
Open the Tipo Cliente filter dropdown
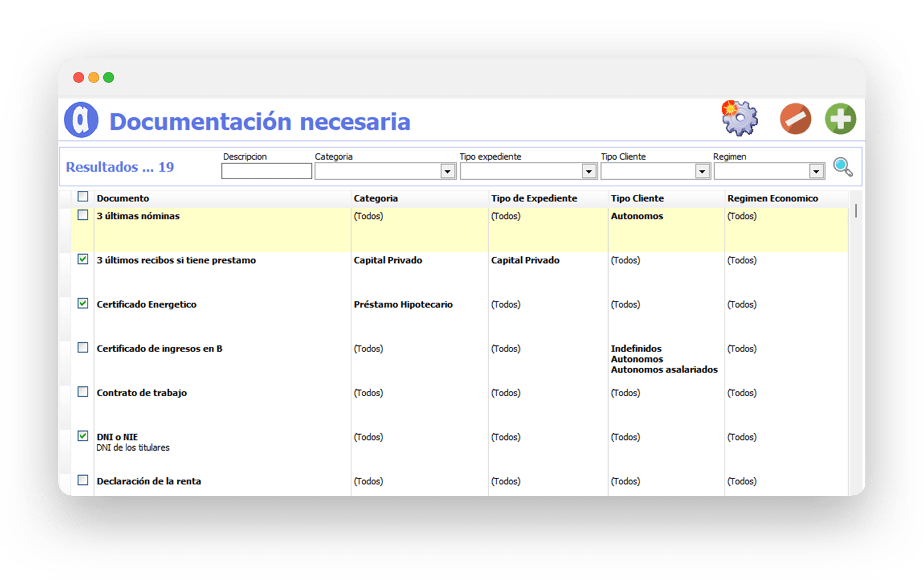702,171
